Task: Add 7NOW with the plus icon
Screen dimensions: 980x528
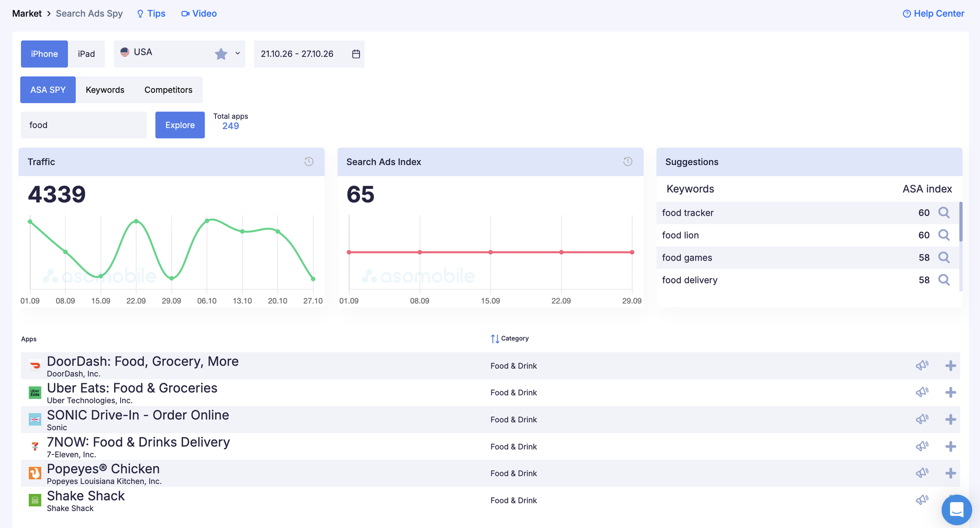Action: (951, 446)
